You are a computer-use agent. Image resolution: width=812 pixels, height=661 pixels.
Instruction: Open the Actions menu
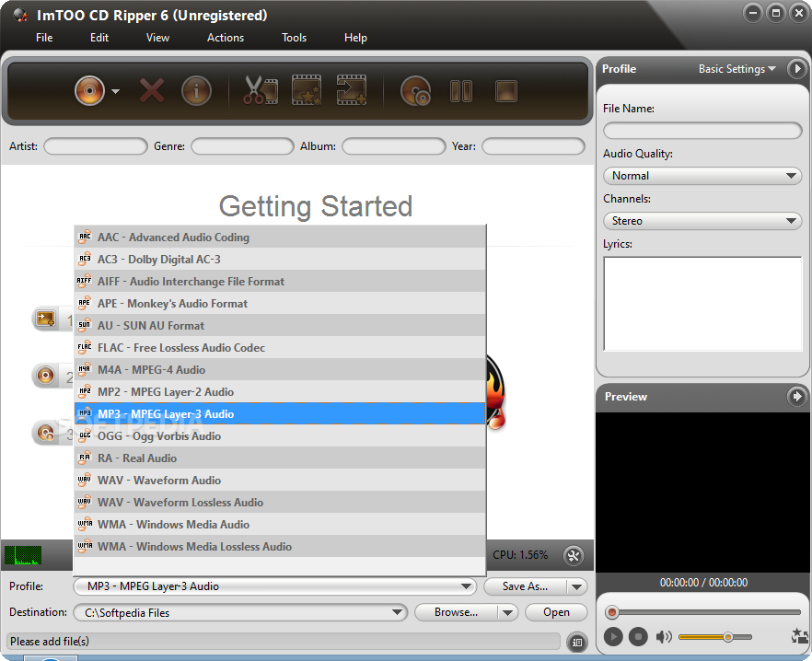226,38
